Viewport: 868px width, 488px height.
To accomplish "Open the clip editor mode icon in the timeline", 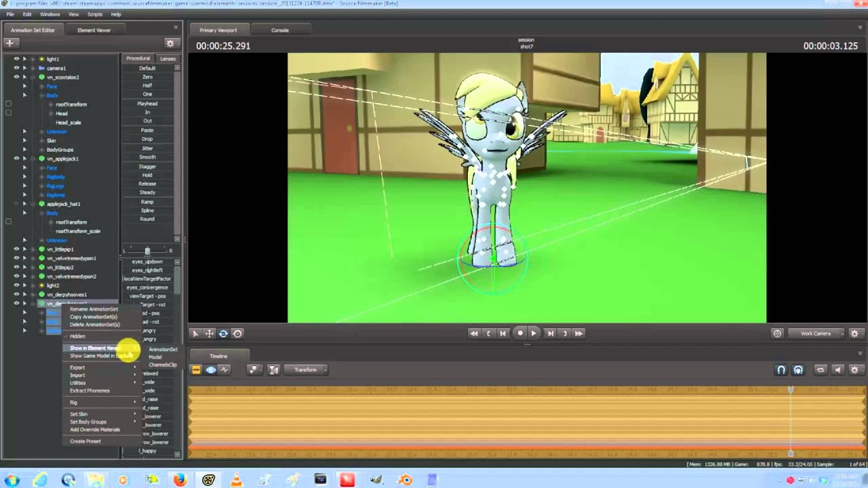I will click(x=196, y=370).
